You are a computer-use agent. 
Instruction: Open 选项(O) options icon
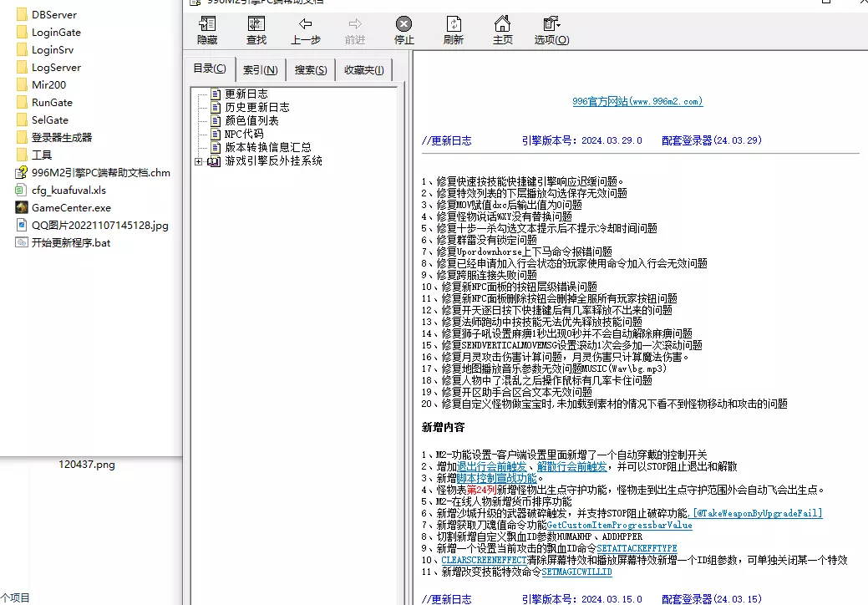pos(551,30)
